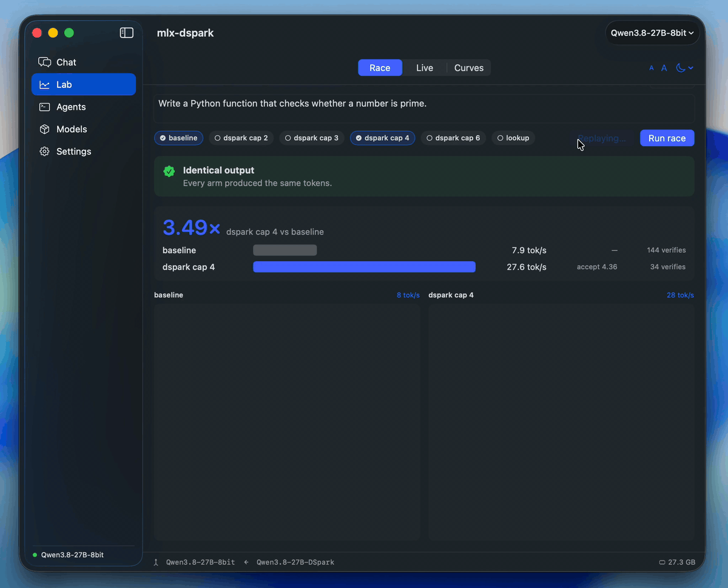Open Models in the sidebar
Viewport: 728px width, 588px height.
pyautogui.click(x=84, y=129)
